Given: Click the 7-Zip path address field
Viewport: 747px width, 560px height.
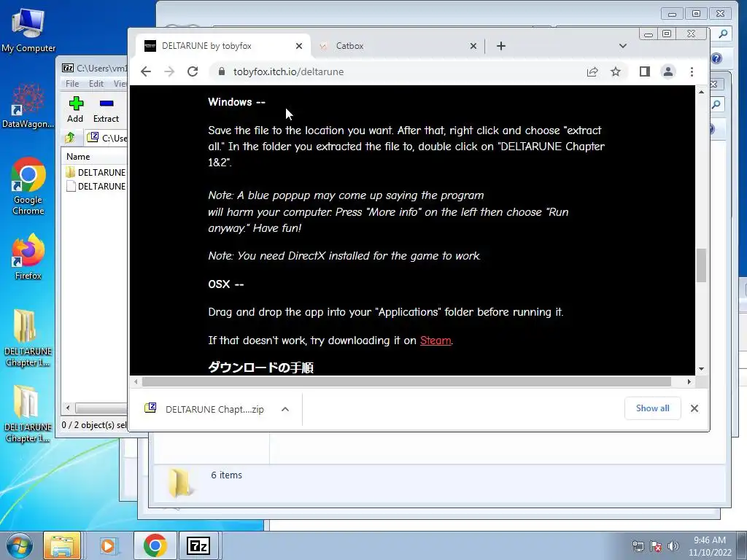Looking at the screenshot, I should (x=107, y=138).
